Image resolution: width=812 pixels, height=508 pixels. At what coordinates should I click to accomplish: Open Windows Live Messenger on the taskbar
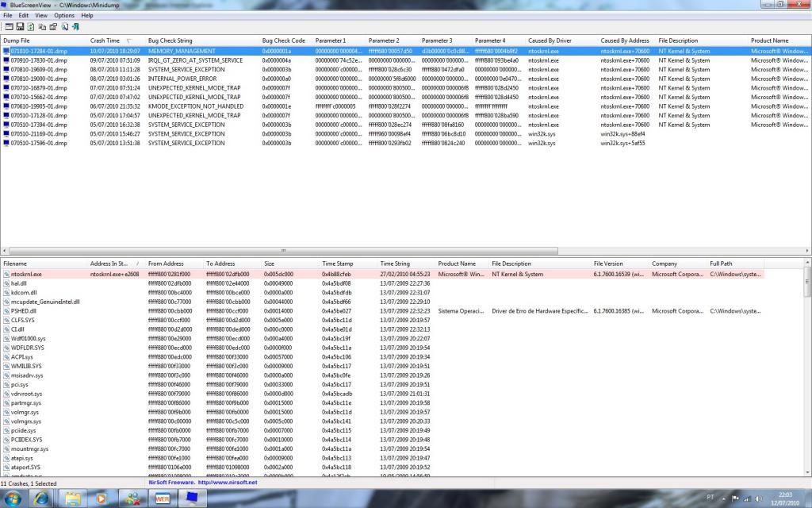(132, 498)
